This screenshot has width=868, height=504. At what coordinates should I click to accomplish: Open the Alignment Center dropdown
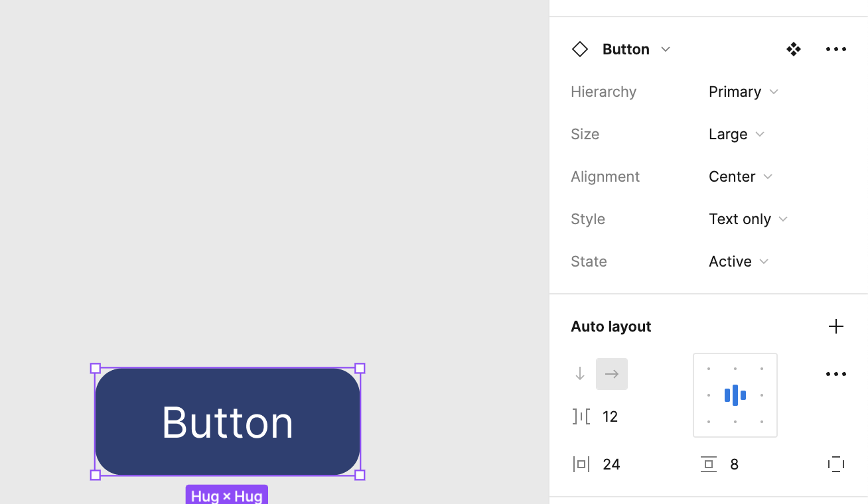[x=741, y=176]
